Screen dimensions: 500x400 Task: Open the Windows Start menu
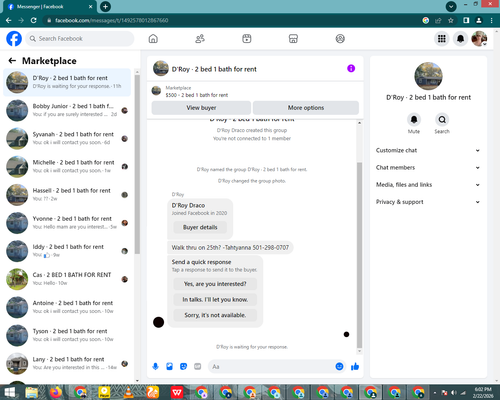click(x=9, y=392)
